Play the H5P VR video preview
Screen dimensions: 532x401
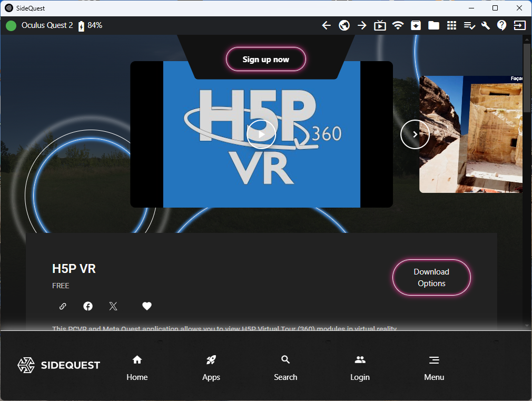pyautogui.click(x=261, y=134)
